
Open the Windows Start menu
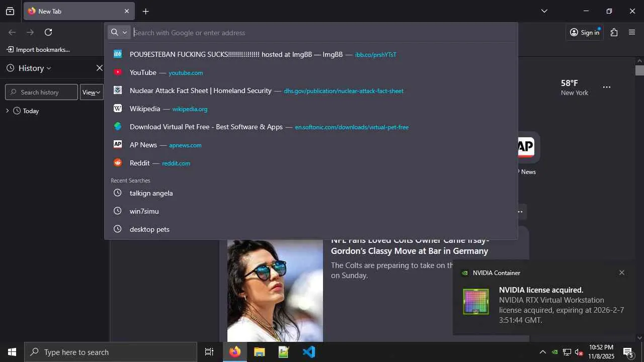12,352
